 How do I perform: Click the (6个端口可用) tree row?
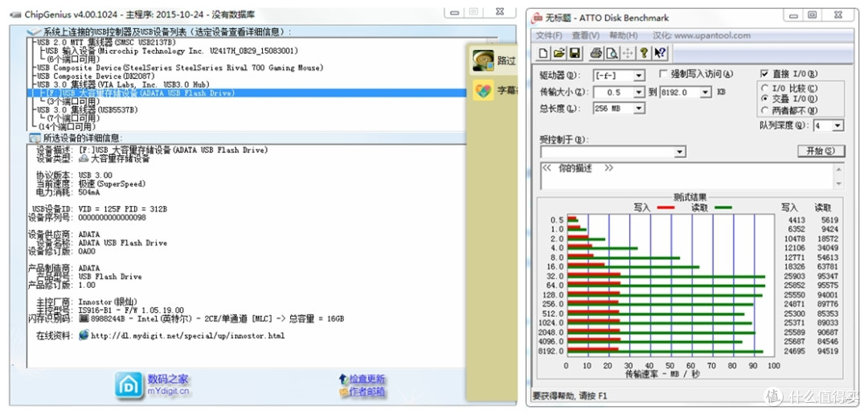click(73, 60)
